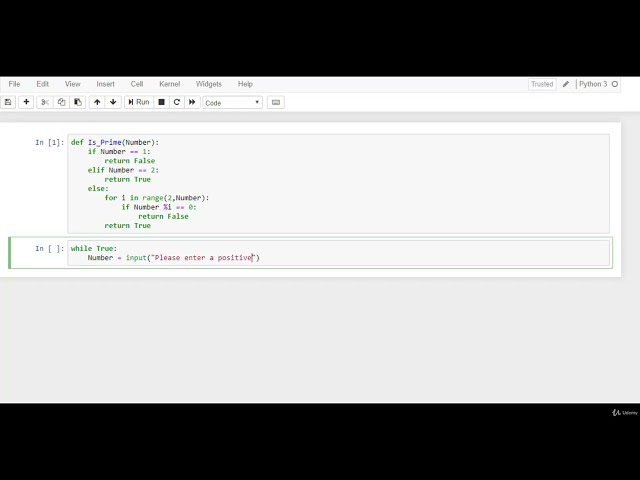Screen dimensions: 640x480
Task: Click the 'Please enter a positive' string
Action: pyautogui.click(x=204, y=258)
